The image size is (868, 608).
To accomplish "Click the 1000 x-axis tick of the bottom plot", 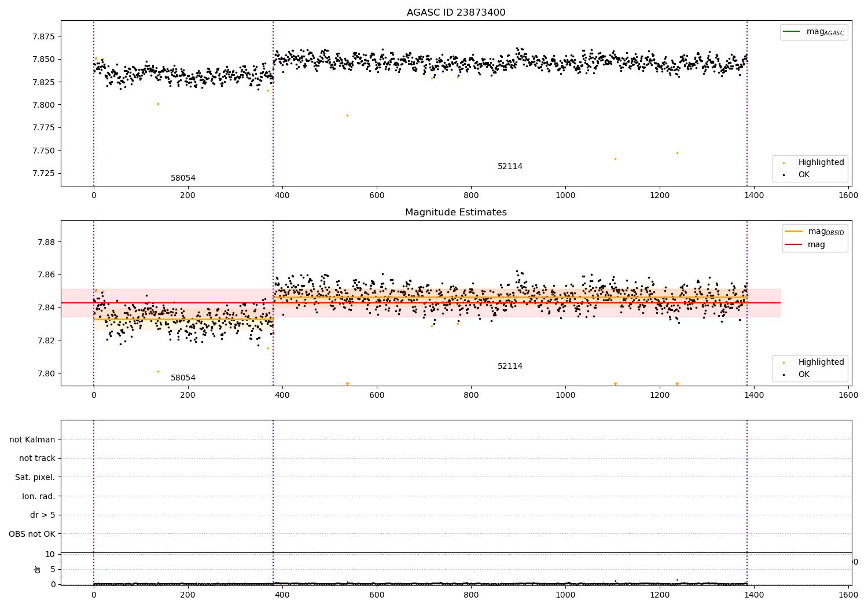I will tap(565, 594).
